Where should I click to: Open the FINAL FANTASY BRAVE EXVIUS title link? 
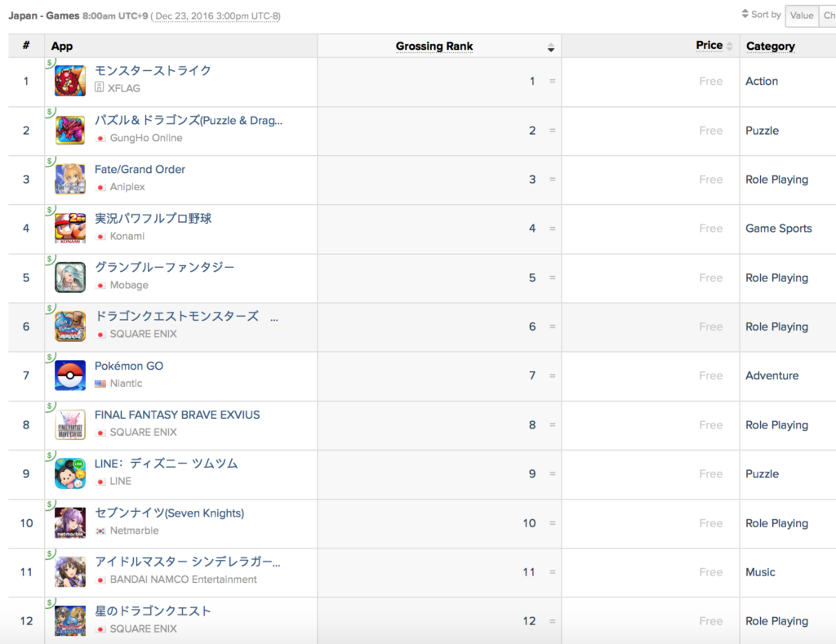(177, 415)
